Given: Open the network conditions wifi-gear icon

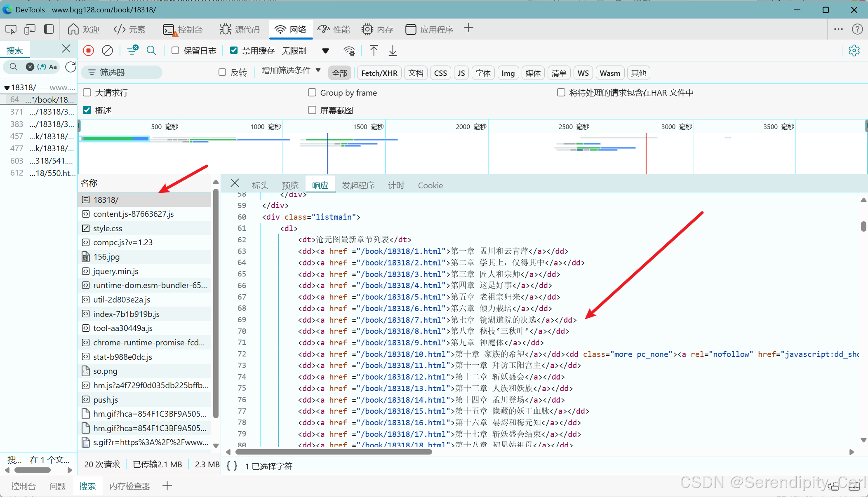Looking at the screenshot, I should click(349, 51).
